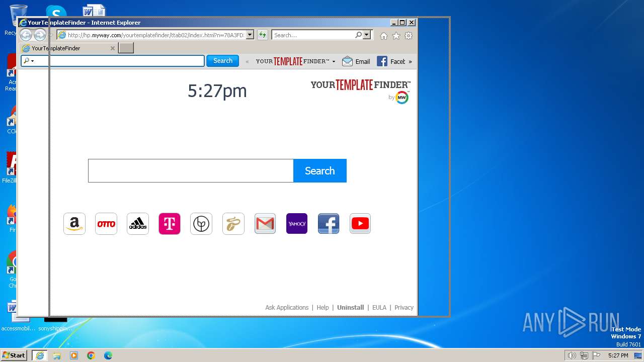The height and width of the screenshot is (362, 644).
Task: Open the Yves Rocher leaf shortcut tile
Action: point(201,224)
